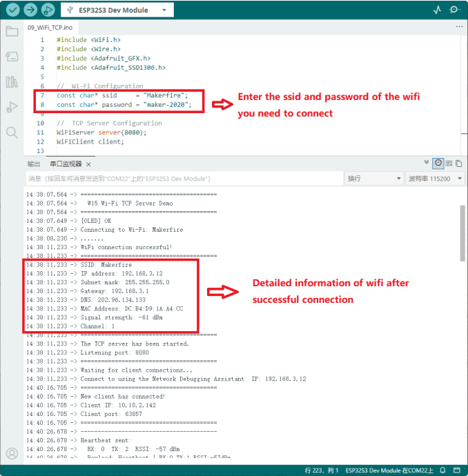The image size is (468, 476).
Task: Open the line ending dropdown
Action: pos(374,179)
